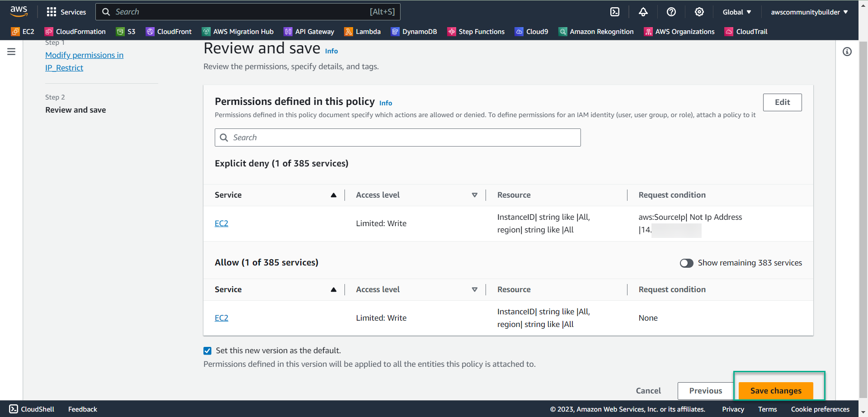Click Save changes button
The height and width of the screenshot is (417, 868).
[776, 391]
